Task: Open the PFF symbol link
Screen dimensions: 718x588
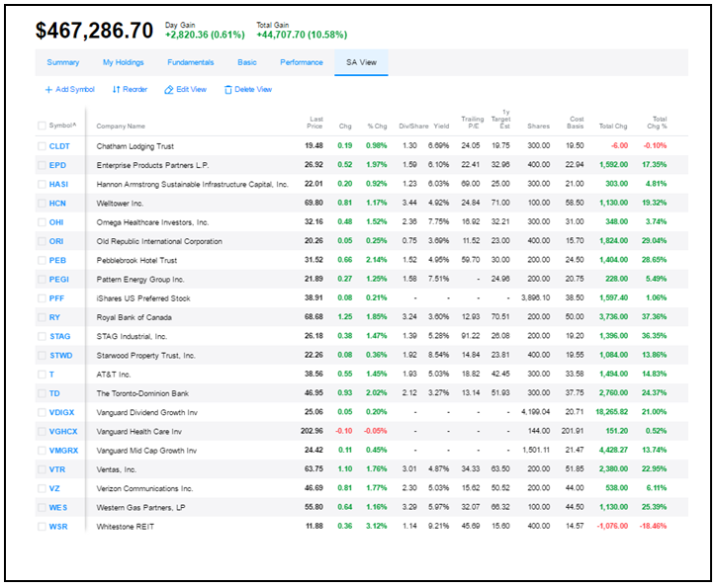Action: click(x=56, y=298)
